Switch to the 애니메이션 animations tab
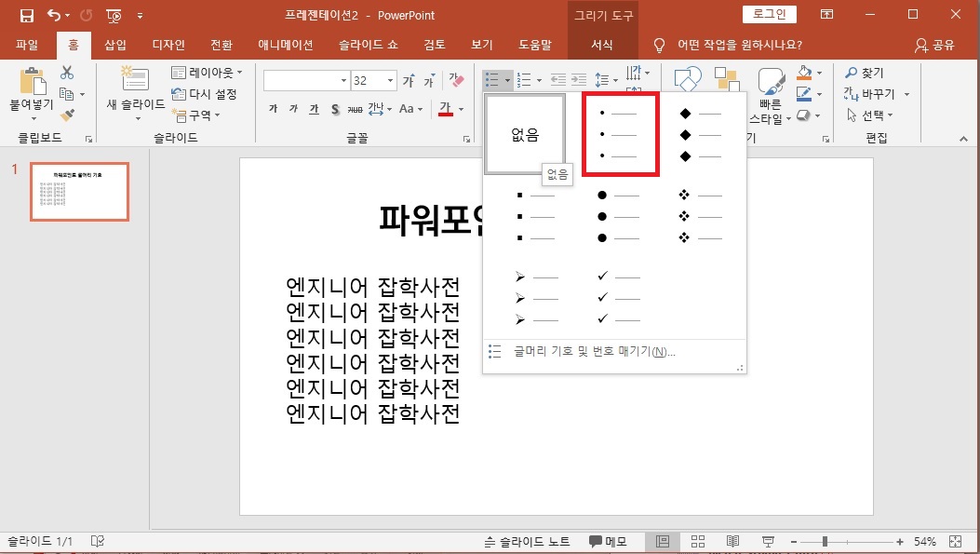This screenshot has width=980, height=554. coord(286,45)
